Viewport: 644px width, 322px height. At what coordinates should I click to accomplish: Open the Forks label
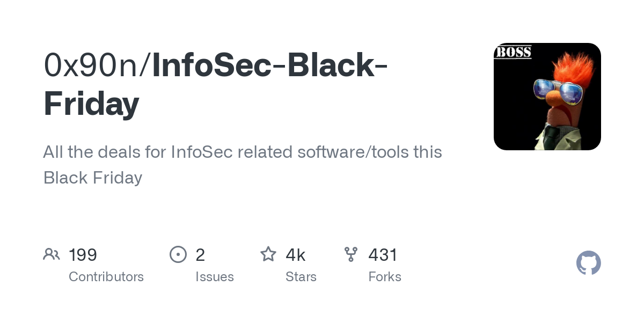[385, 277]
